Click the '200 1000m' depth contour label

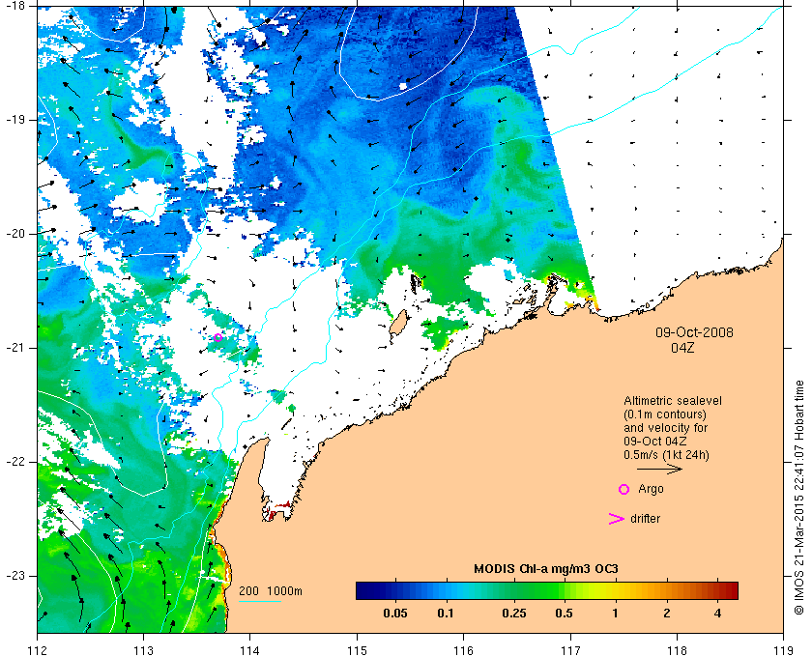pyautogui.click(x=271, y=591)
